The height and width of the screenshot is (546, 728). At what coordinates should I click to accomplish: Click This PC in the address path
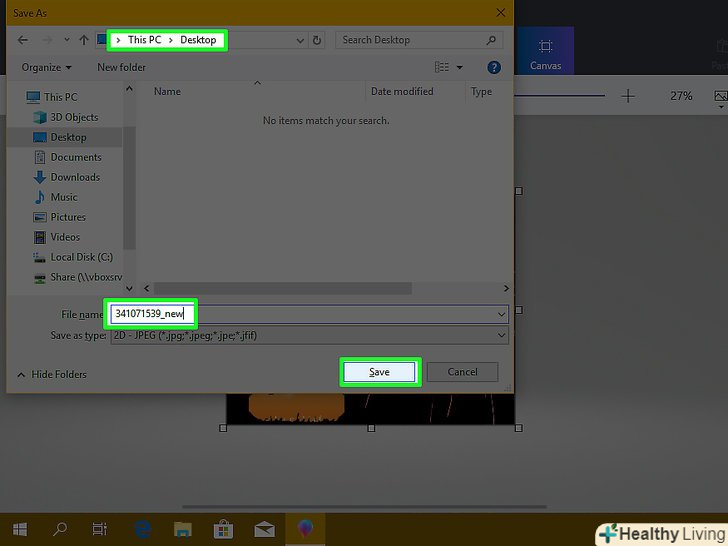click(144, 40)
